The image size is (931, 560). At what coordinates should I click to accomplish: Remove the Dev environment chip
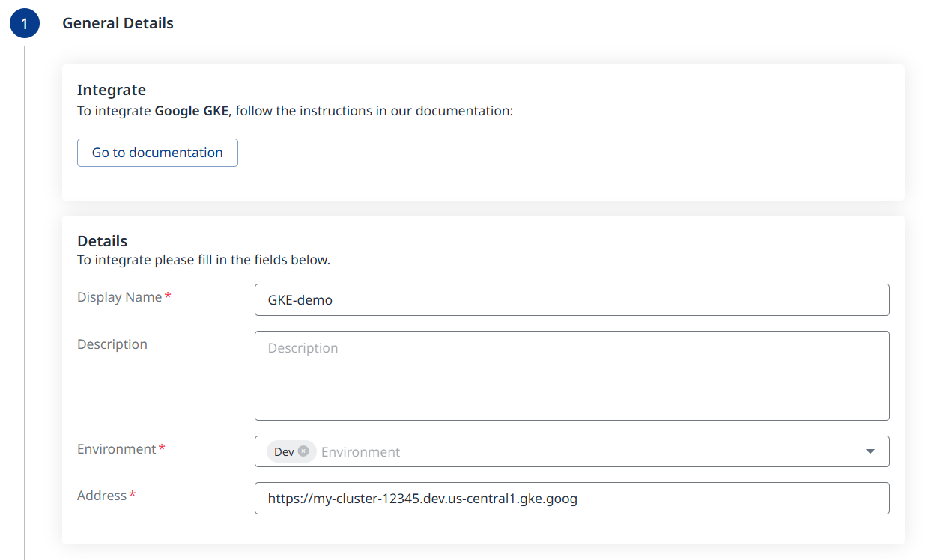pyautogui.click(x=303, y=451)
